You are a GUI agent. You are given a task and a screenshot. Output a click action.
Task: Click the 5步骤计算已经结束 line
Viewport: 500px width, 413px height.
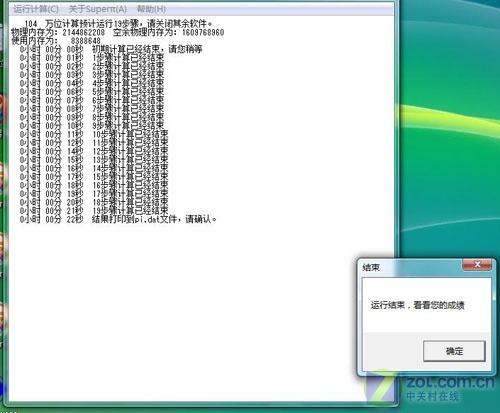click(92, 92)
